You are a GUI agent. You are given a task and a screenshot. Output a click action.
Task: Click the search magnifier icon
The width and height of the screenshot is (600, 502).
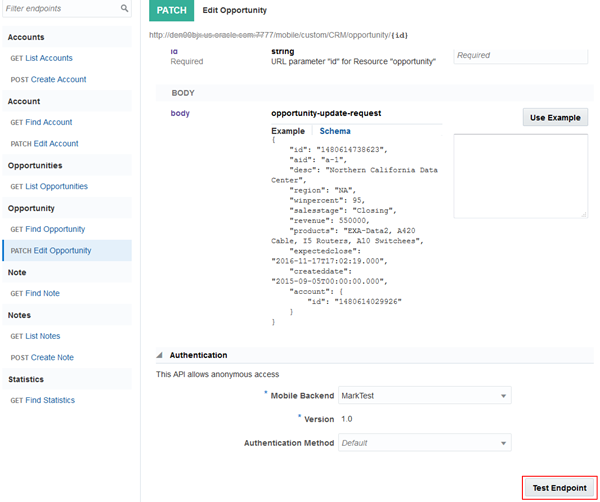tap(124, 8)
